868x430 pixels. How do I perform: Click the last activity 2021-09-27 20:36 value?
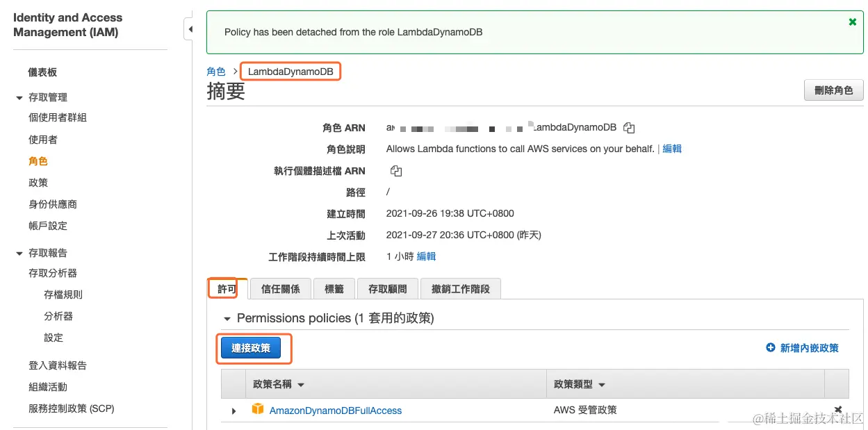(464, 235)
